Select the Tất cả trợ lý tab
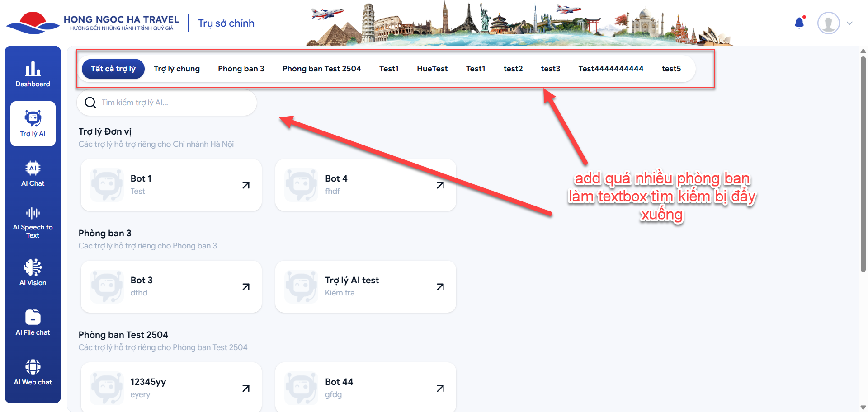 113,69
